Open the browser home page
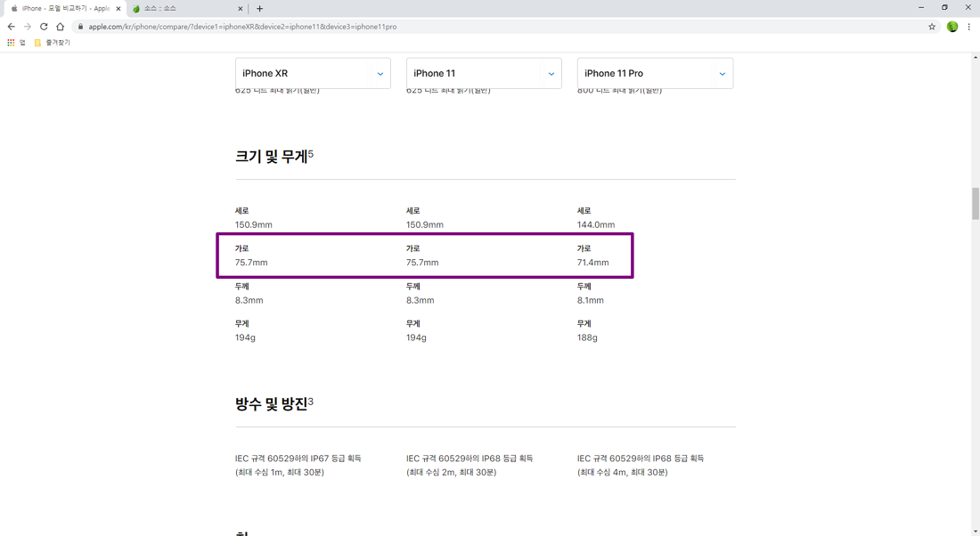Screen dimensions: 980x536 coord(60,26)
